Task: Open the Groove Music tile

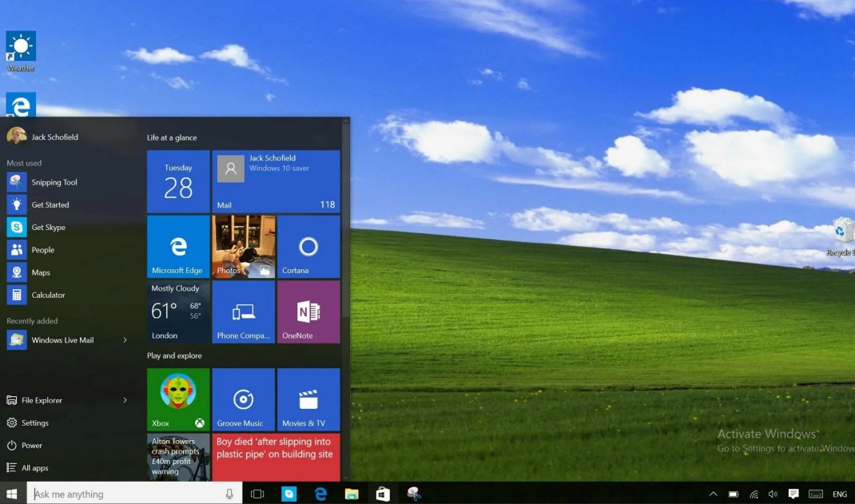Action: (x=244, y=399)
